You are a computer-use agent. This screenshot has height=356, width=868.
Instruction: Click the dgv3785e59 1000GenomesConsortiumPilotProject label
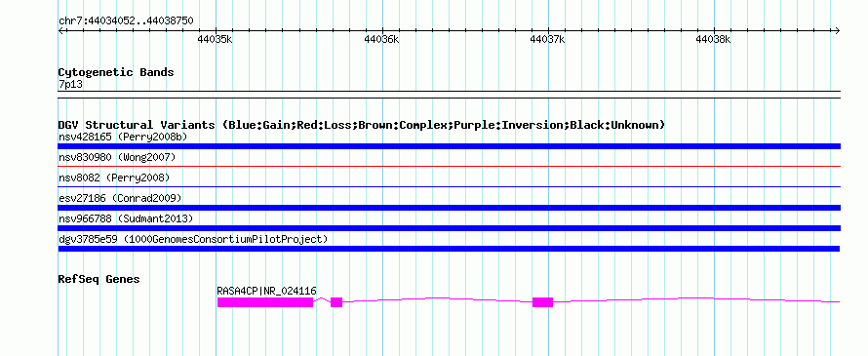click(193, 239)
